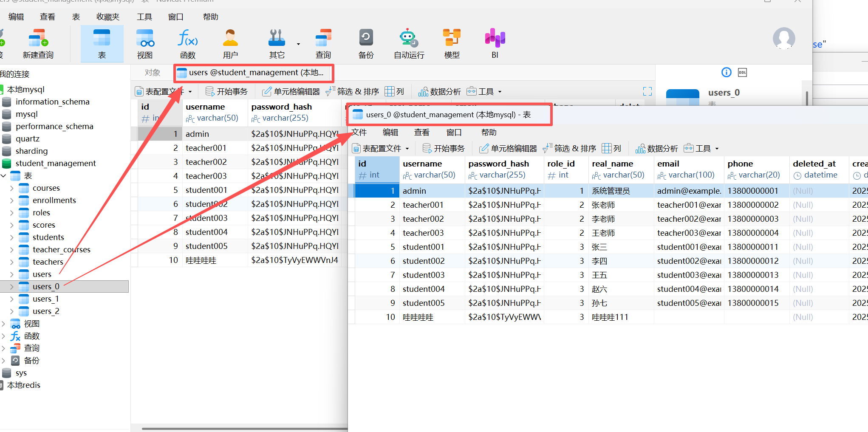The image size is (868, 432).
Task: Open the 查询 (Query) toolbar icon
Action: pyautogui.click(x=323, y=44)
